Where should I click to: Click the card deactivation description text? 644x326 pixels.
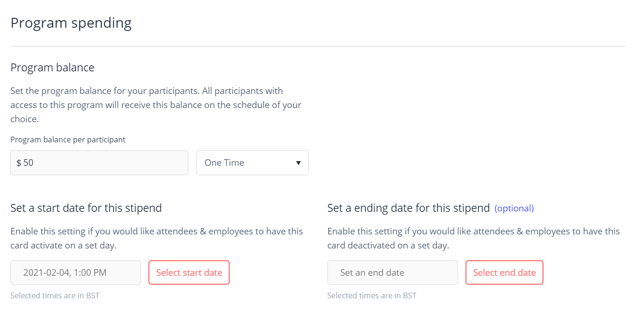pyautogui.click(x=473, y=238)
